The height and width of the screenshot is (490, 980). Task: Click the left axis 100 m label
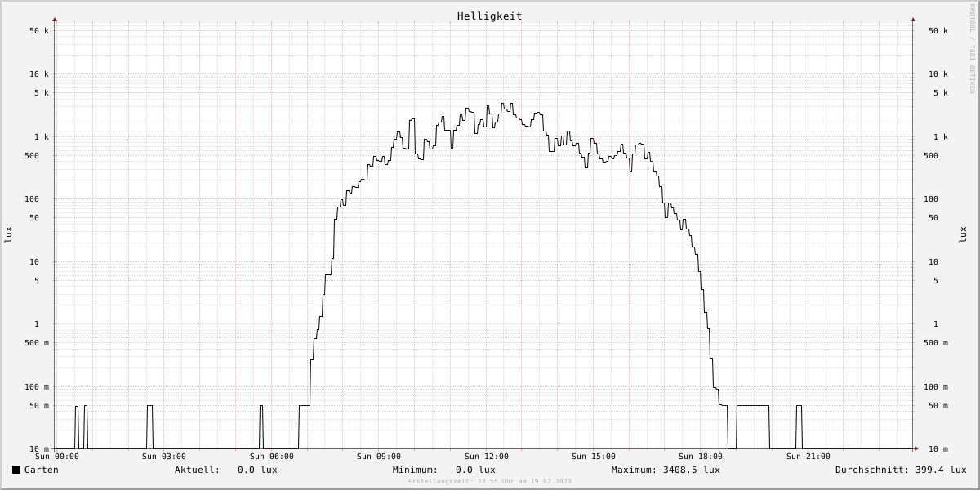37,387
